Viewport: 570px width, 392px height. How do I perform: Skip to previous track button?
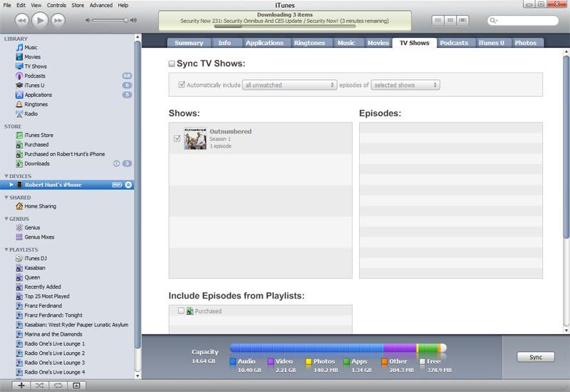pos(21,21)
